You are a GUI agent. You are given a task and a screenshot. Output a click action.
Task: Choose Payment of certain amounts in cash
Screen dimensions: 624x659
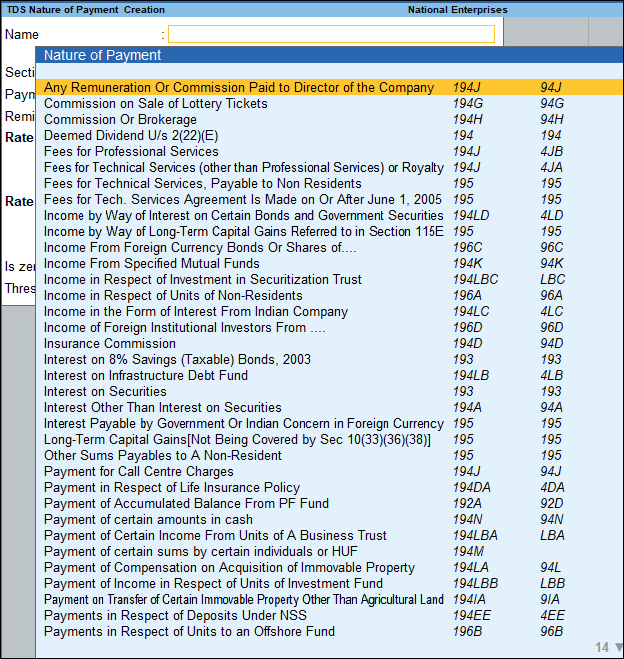point(329,519)
